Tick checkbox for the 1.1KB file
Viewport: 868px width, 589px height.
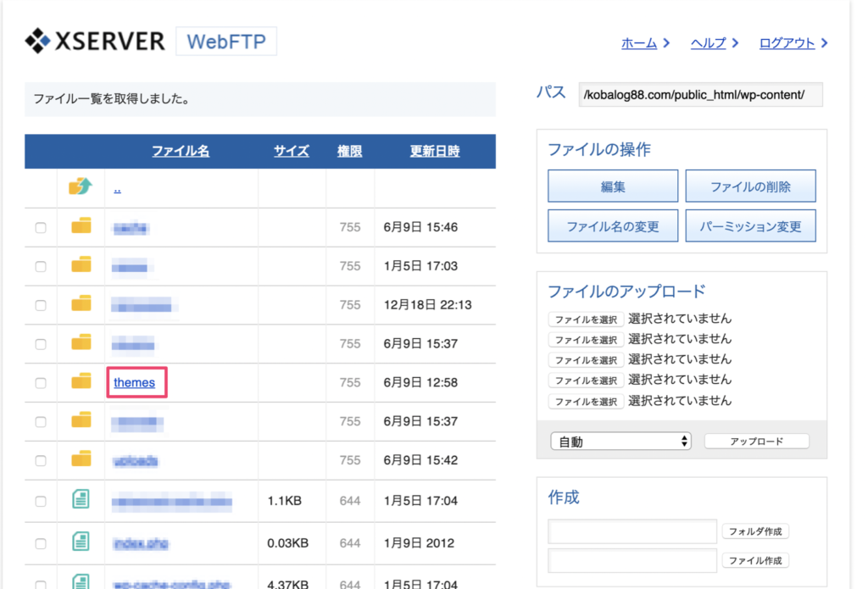tap(41, 501)
